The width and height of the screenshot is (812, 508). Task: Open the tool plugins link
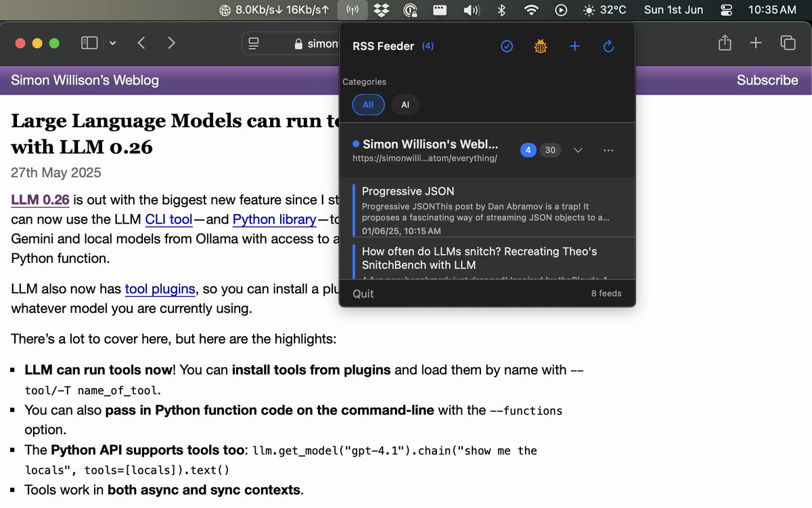(x=160, y=289)
